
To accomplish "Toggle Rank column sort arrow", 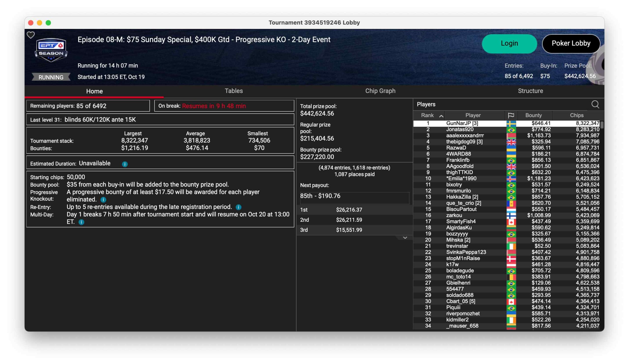I will [441, 116].
